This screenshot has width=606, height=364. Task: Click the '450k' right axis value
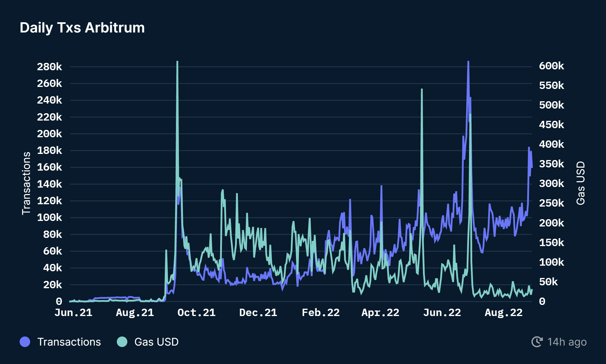point(552,125)
